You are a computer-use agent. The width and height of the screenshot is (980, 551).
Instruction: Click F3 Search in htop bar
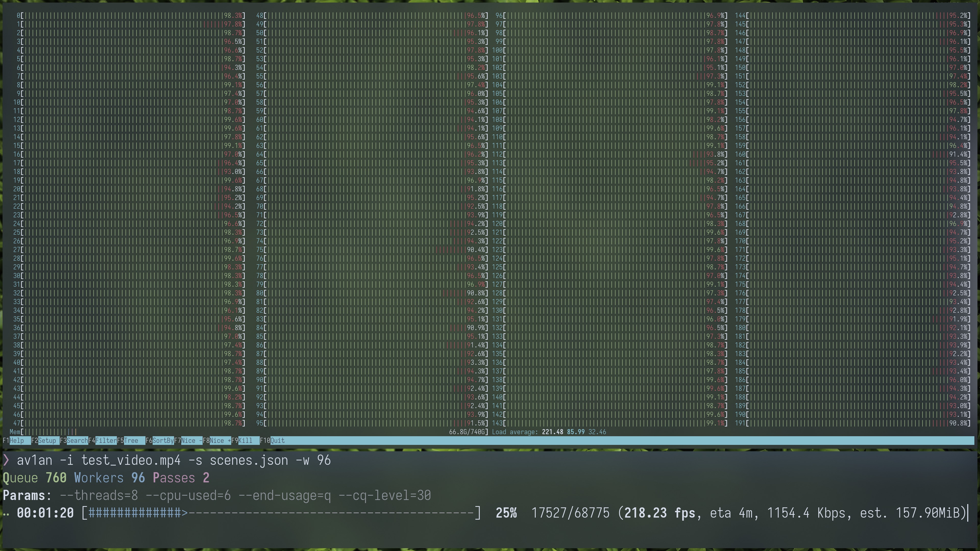(x=74, y=440)
